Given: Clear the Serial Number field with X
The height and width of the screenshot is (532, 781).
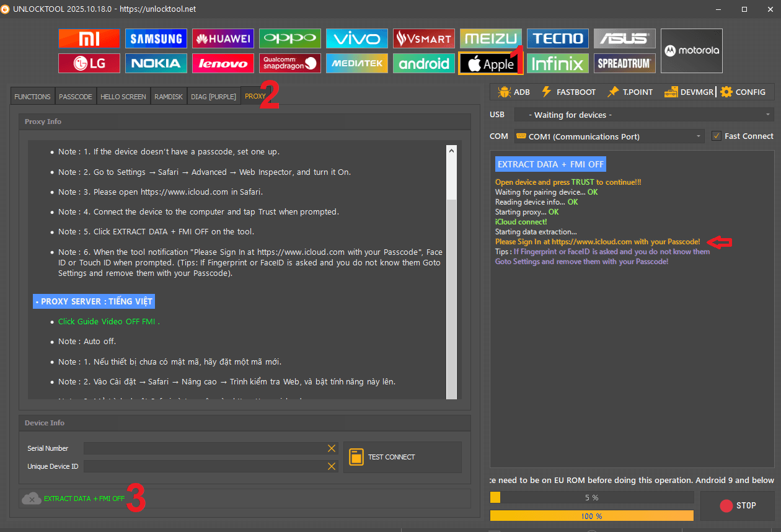Looking at the screenshot, I should (x=332, y=448).
